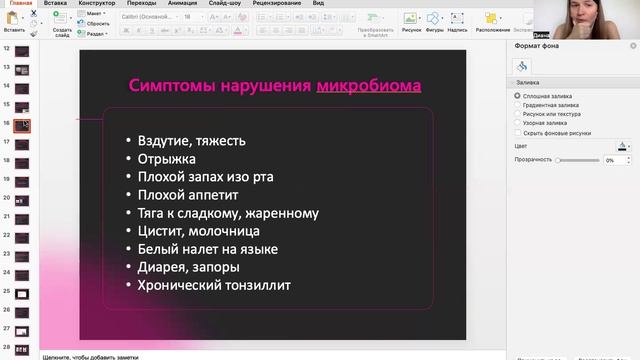This screenshot has width=640, height=360.
Task: Click the increase font size icon
Action: point(213,17)
